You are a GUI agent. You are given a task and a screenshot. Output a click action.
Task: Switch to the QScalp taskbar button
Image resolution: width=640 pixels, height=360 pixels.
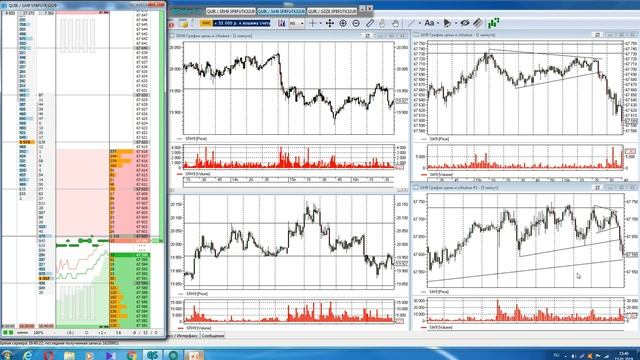pyautogui.click(x=153, y=355)
